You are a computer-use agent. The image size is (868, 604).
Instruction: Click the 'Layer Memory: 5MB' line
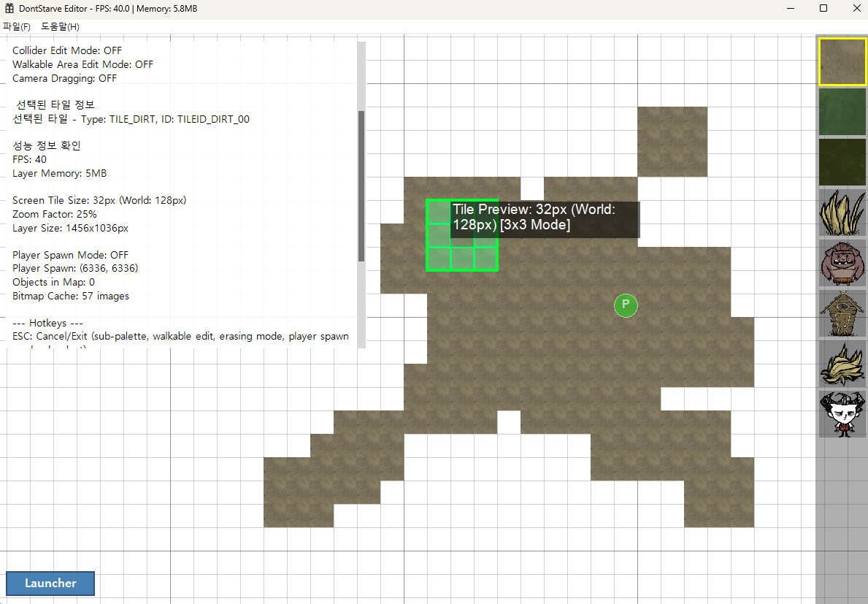(x=59, y=173)
